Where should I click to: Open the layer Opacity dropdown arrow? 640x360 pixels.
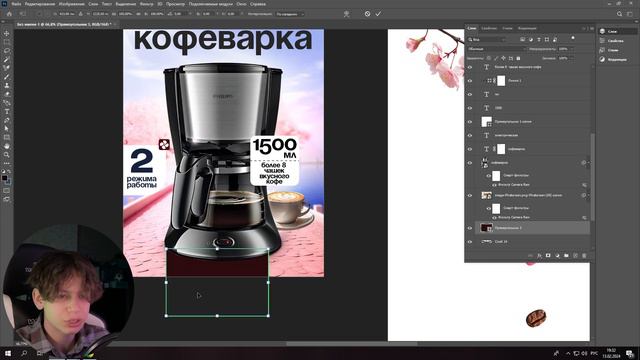point(572,49)
